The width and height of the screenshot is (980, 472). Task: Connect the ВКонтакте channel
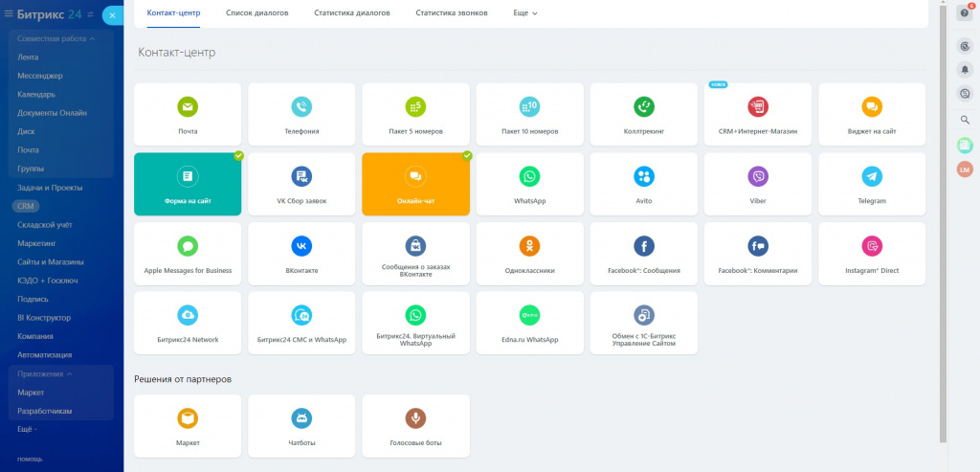(x=301, y=254)
